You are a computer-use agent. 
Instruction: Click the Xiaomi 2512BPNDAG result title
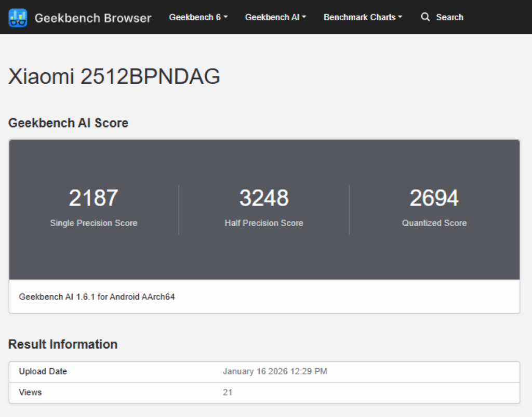[x=116, y=75]
